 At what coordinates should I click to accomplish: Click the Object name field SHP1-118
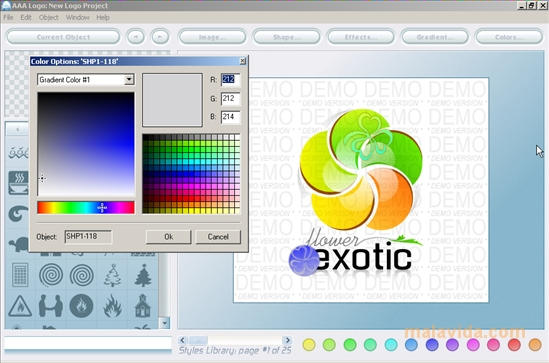click(88, 237)
